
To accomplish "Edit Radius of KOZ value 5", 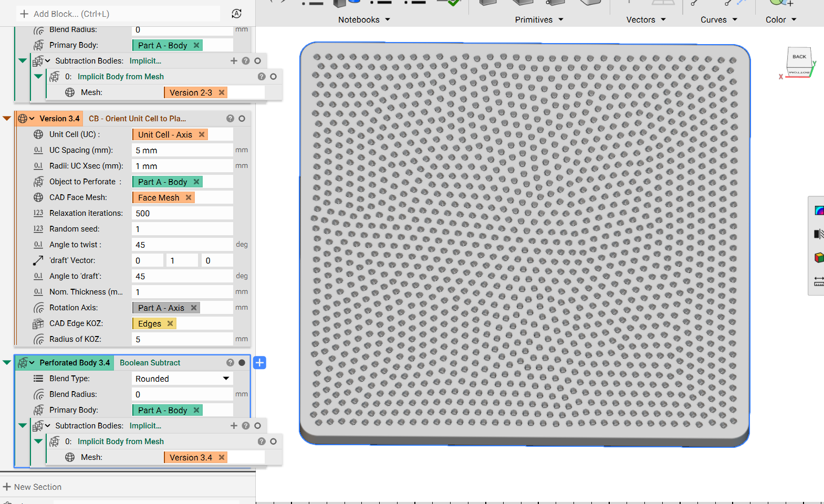I will coord(182,339).
